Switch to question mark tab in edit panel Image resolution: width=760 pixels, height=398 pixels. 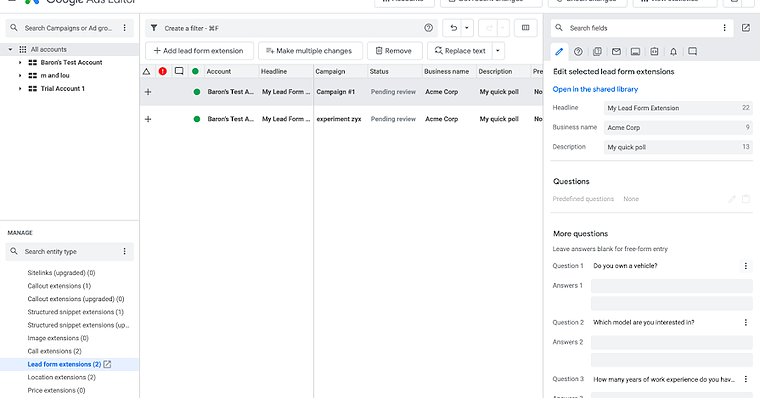[578, 51]
